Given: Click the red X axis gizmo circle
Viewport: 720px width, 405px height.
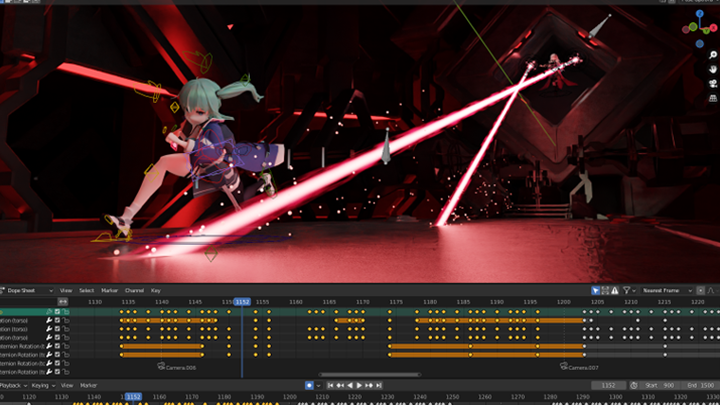Looking at the screenshot, I should [713, 28].
